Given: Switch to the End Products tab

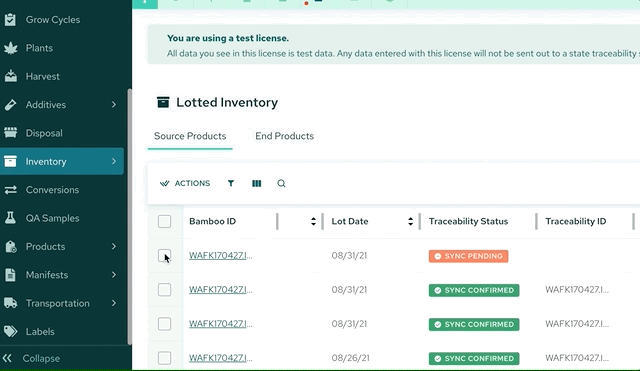Looking at the screenshot, I should 284,136.
